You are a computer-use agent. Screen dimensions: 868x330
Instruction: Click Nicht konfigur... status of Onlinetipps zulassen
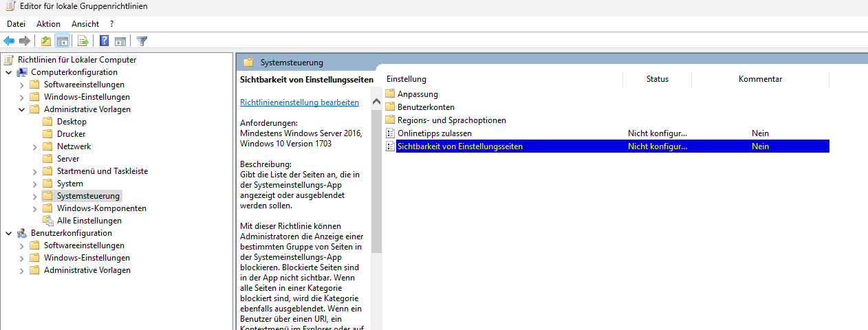click(657, 133)
